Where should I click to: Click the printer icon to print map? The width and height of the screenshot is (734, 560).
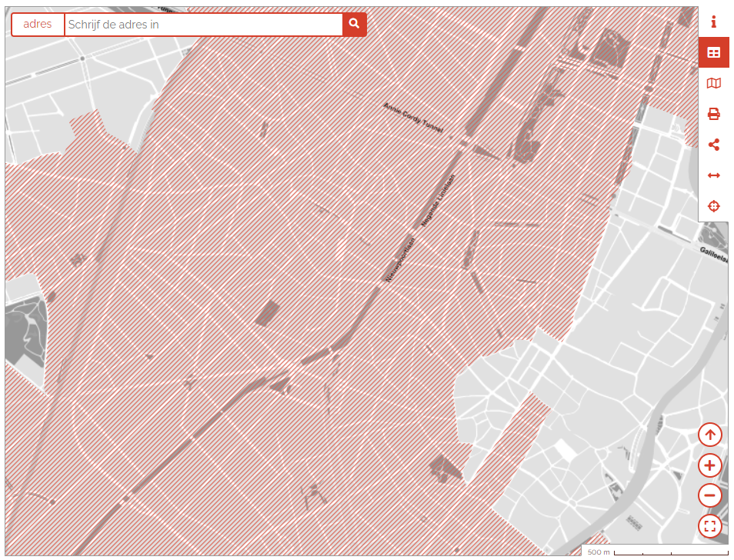coord(713,114)
